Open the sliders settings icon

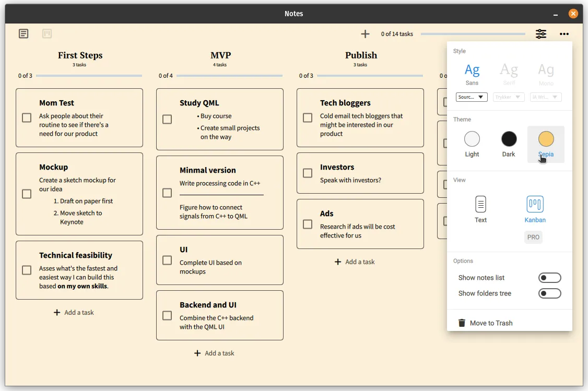pyautogui.click(x=541, y=34)
